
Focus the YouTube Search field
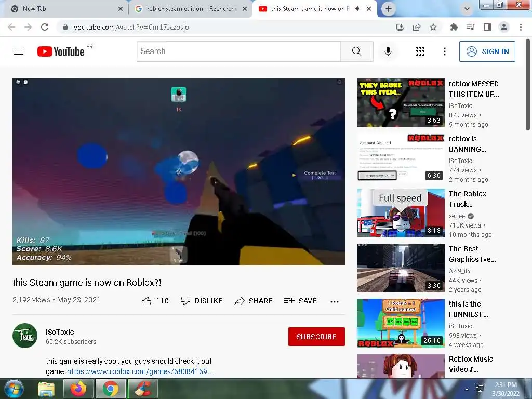tap(238, 51)
